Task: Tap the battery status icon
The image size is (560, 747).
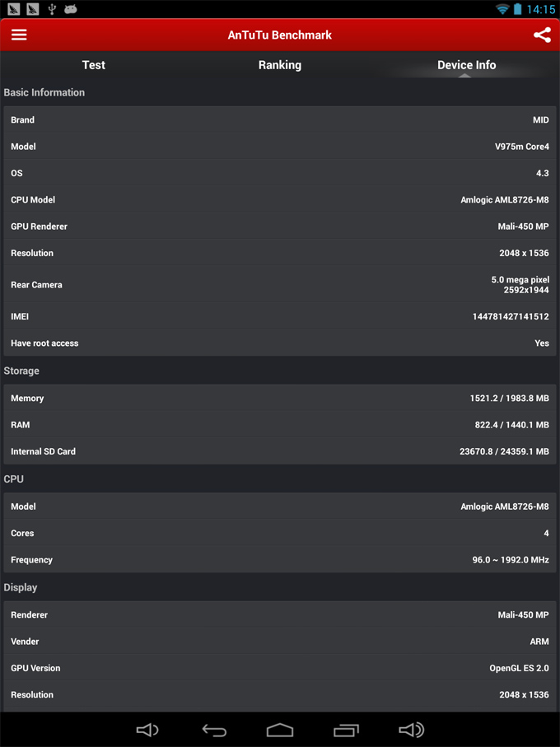Action: [x=518, y=9]
